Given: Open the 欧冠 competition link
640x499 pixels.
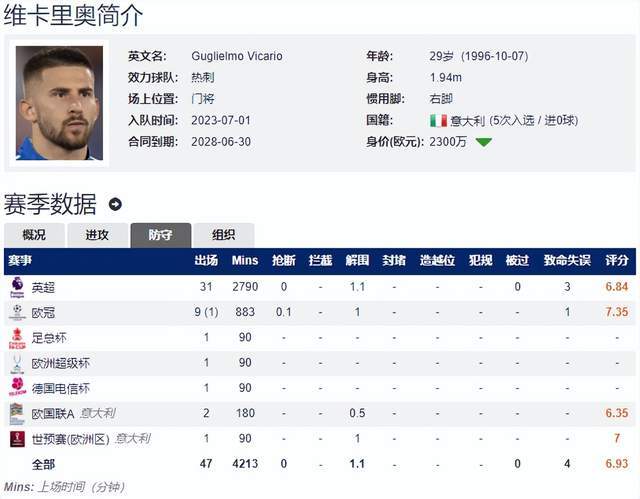Looking at the screenshot, I should pos(43,312).
